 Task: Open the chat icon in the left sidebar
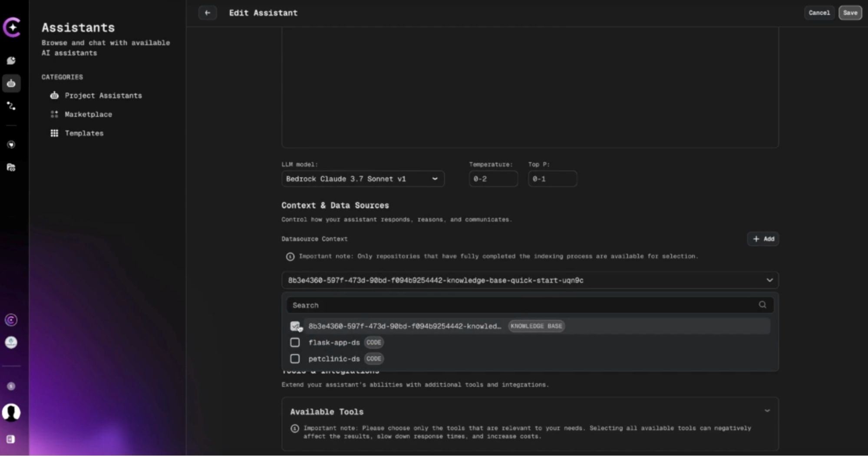point(11,60)
